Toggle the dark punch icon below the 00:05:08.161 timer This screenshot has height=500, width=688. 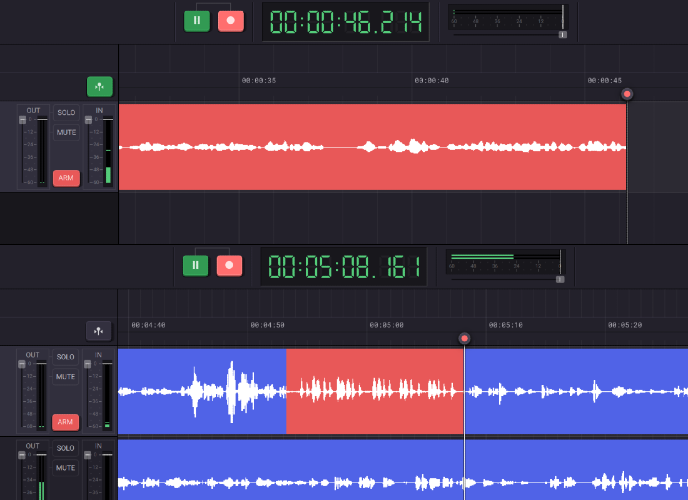(x=98, y=331)
